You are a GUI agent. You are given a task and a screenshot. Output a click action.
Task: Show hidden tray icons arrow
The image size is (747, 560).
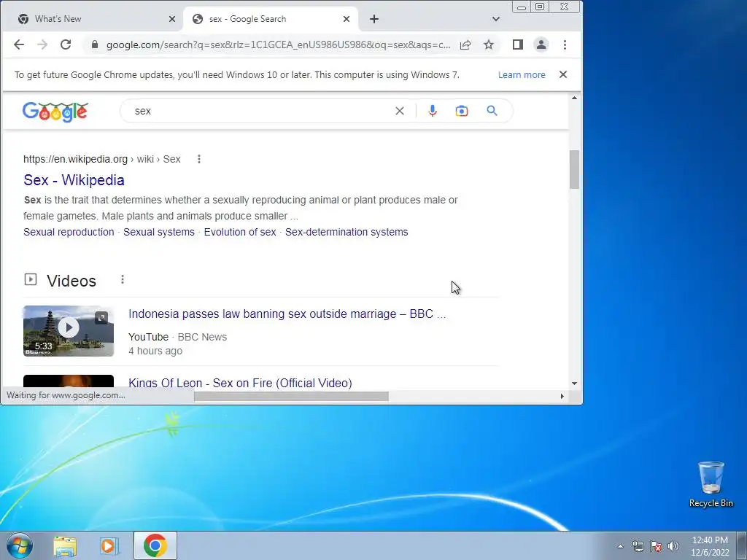pos(620,546)
